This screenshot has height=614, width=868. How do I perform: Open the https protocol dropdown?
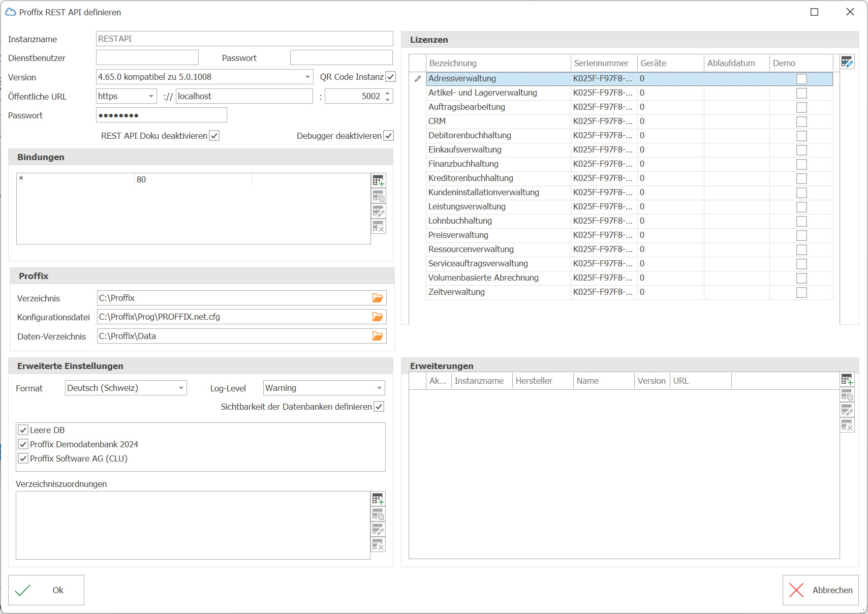151,96
